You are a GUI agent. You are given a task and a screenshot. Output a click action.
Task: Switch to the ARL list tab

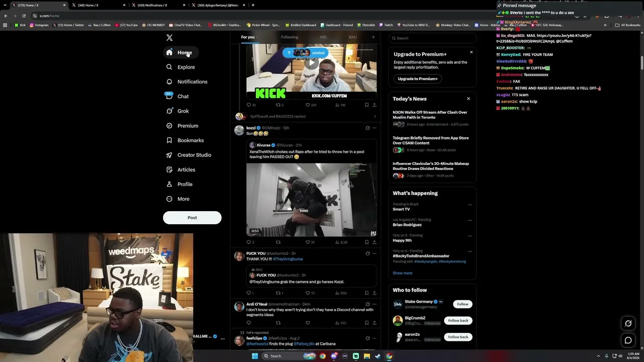tap(324, 37)
